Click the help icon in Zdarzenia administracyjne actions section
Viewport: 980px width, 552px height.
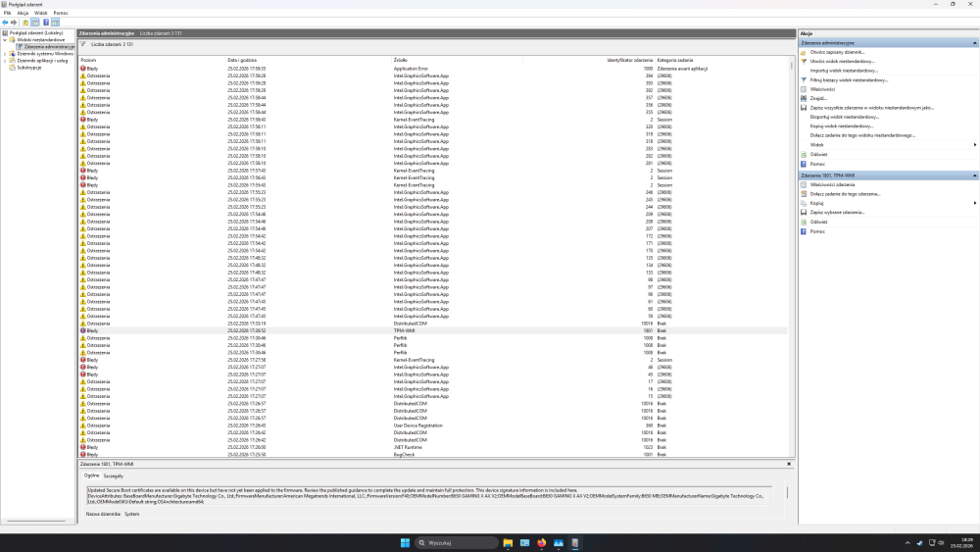point(804,164)
